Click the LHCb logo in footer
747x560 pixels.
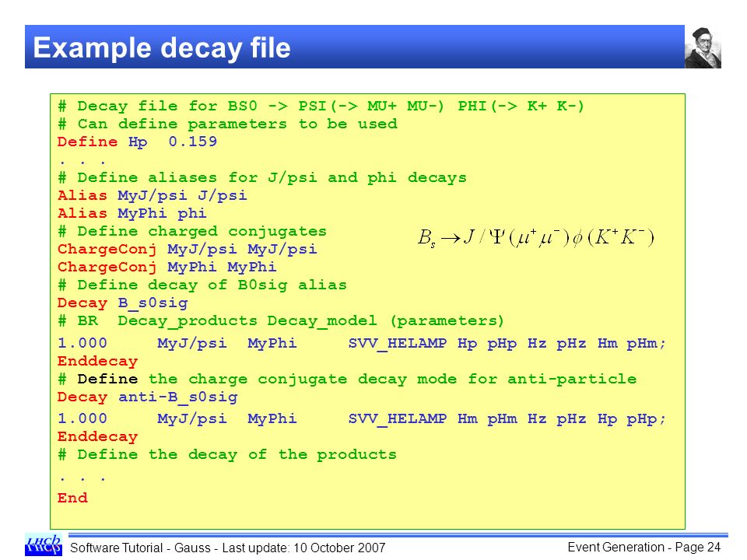pos(44,544)
